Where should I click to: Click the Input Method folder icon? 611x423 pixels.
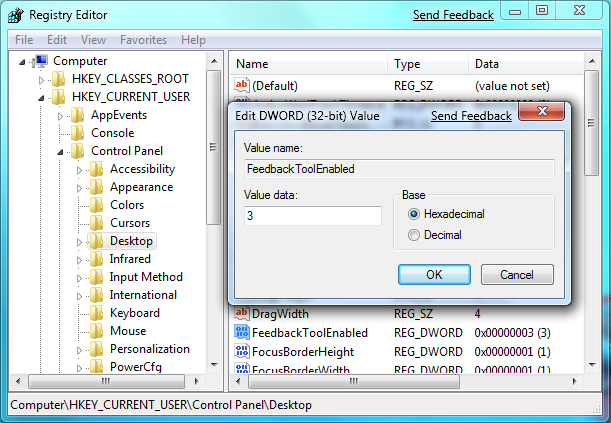coord(96,277)
